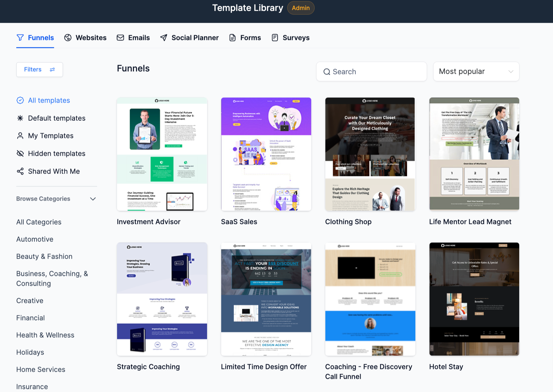The width and height of the screenshot is (553, 392).
Task: Open the Coaching - Free Discovery Call thumbnail
Action: [x=370, y=299]
